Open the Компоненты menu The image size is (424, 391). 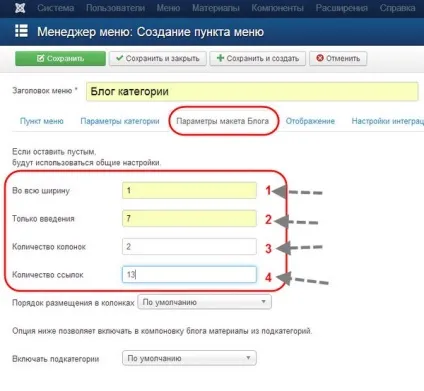[x=277, y=8]
